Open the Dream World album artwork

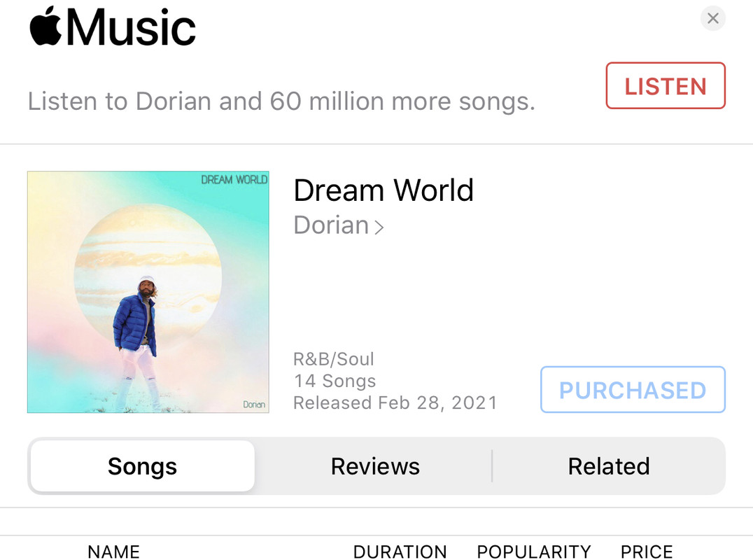click(x=148, y=292)
